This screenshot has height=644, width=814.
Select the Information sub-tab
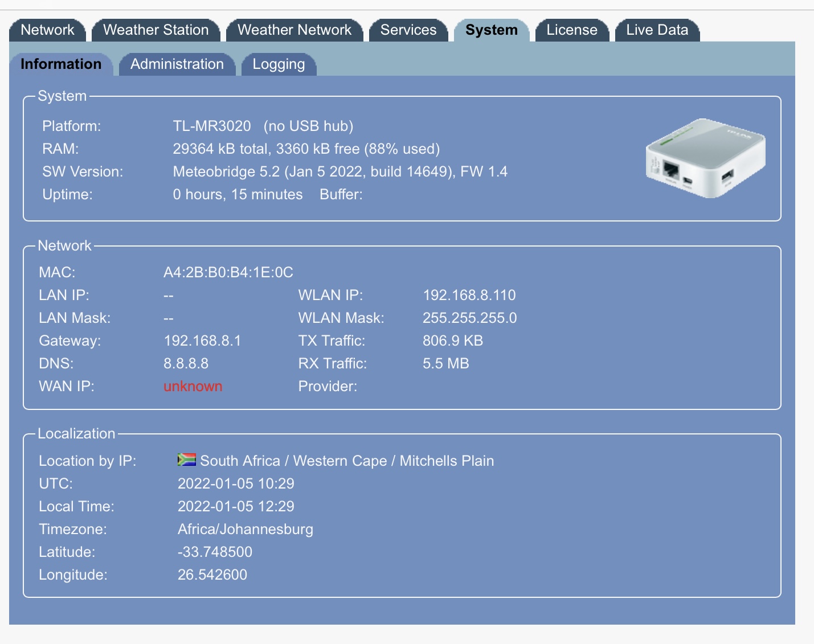(61, 64)
